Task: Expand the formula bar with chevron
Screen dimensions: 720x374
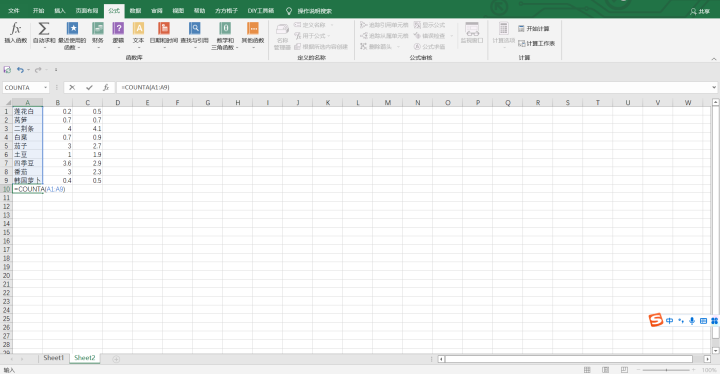Action: 714,87
